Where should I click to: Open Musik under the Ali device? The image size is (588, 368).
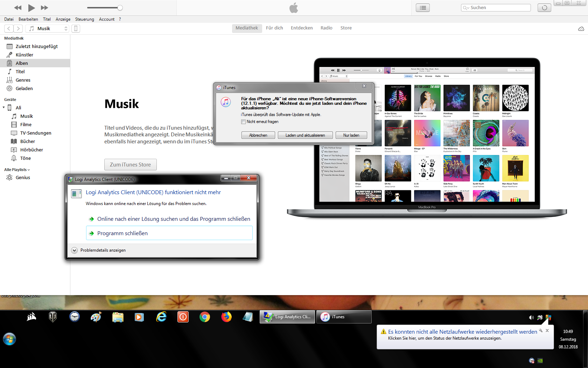tap(35, 116)
